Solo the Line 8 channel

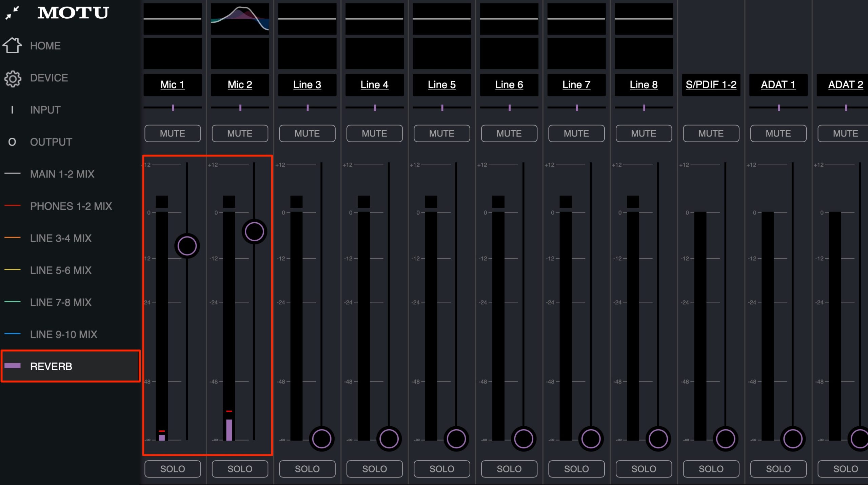pyautogui.click(x=644, y=469)
